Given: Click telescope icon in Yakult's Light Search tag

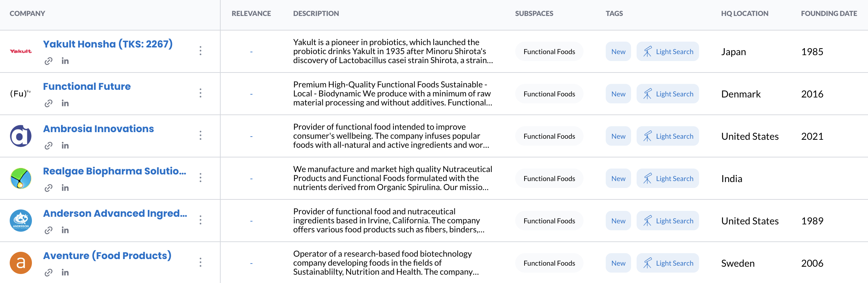Looking at the screenshot, I should click(x=647, y=52).
